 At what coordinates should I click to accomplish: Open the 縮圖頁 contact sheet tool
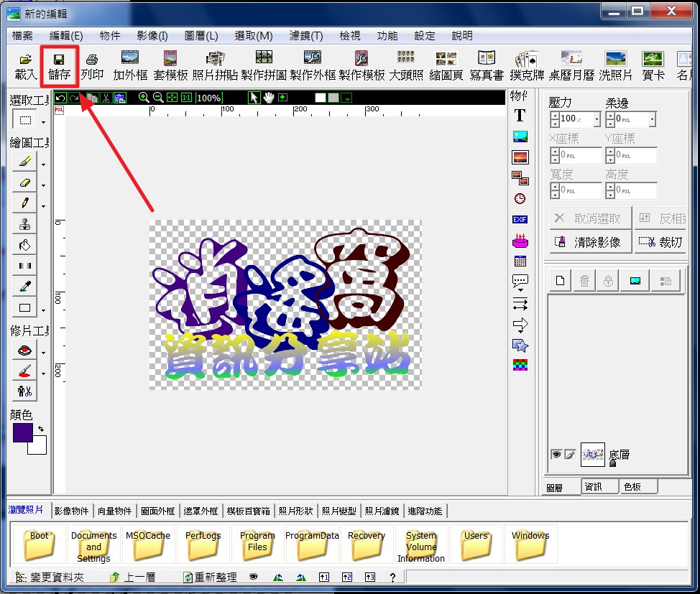tap(446, 67)
